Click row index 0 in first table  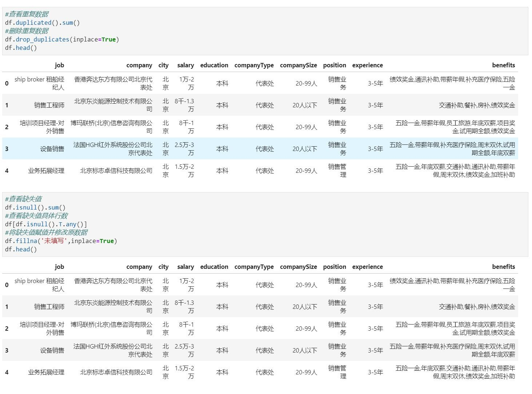[7, 83]
